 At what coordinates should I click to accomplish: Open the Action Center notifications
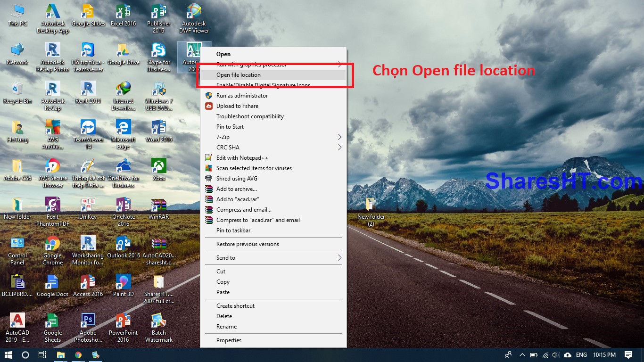tap(628, 355)
